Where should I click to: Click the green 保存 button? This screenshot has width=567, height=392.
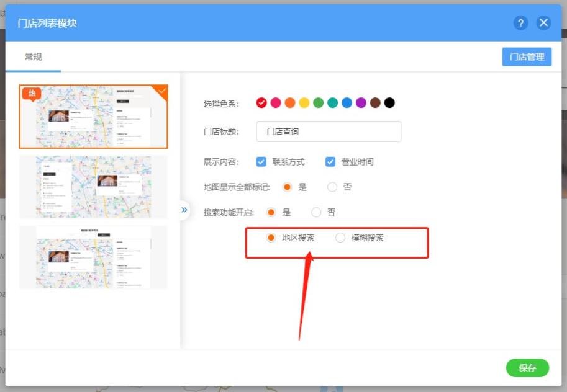tap(527, 368)
